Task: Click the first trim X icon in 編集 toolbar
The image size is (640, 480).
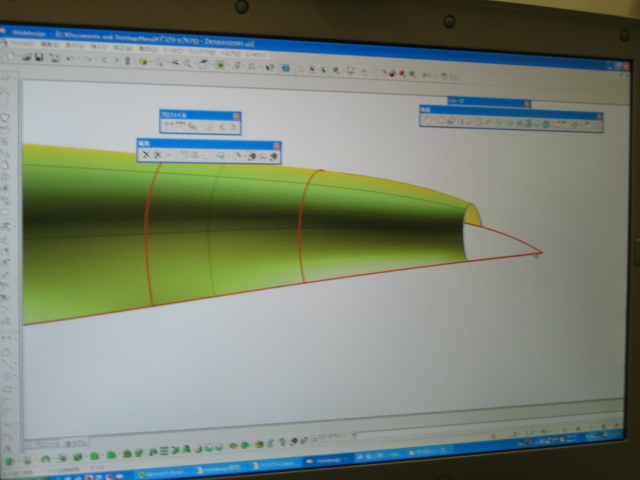Action: (146, 154)
